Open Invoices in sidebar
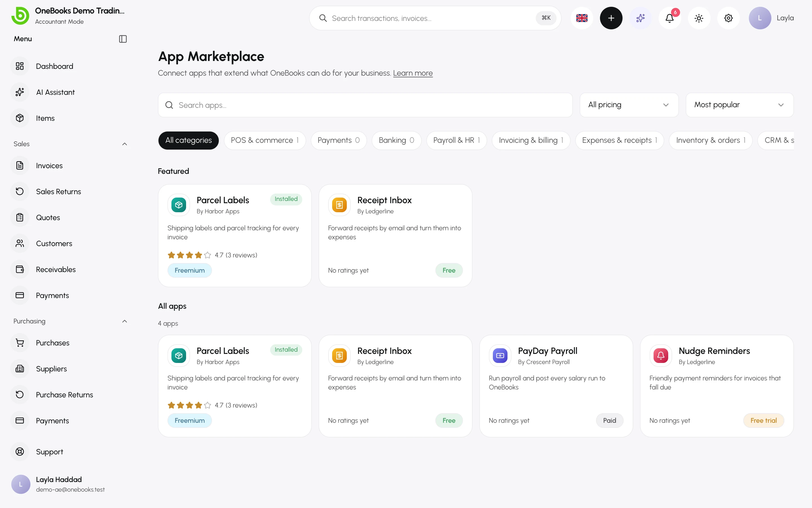The width and height of the screenshot is (812, 508). click(69, 166)
